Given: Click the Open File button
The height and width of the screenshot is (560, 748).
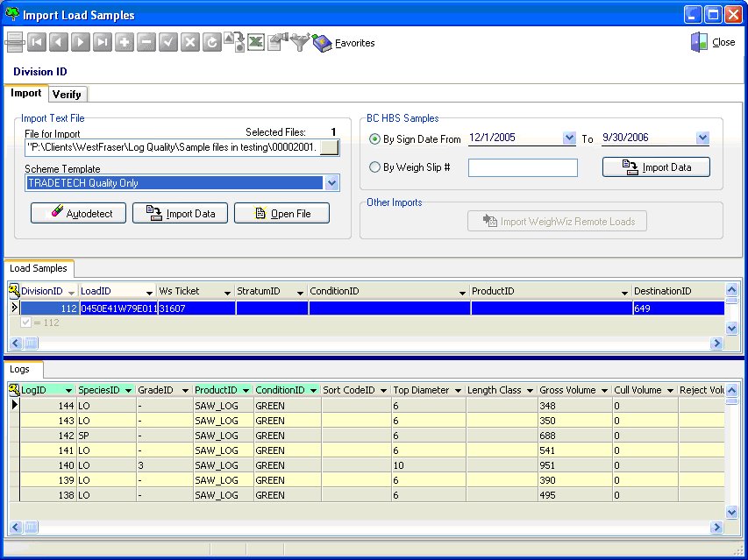Looking at the screenshot, I should pyautogui.click(x=281, y=213).
